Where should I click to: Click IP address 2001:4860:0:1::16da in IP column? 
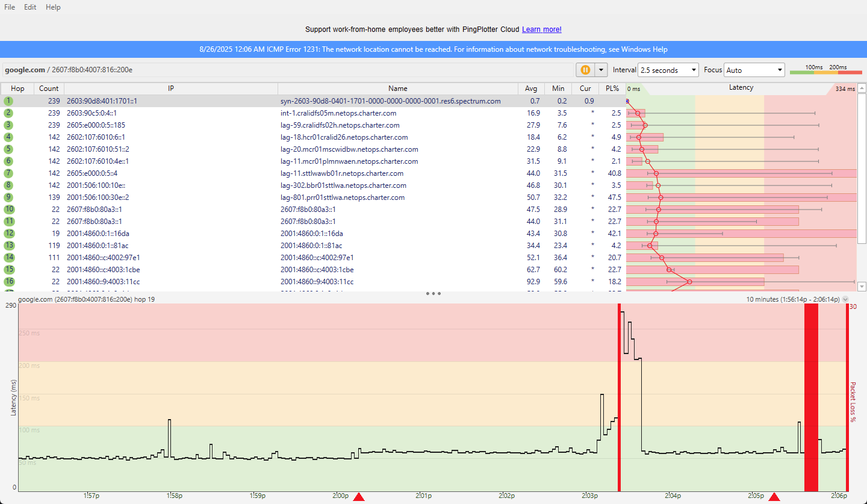[98, 234]
